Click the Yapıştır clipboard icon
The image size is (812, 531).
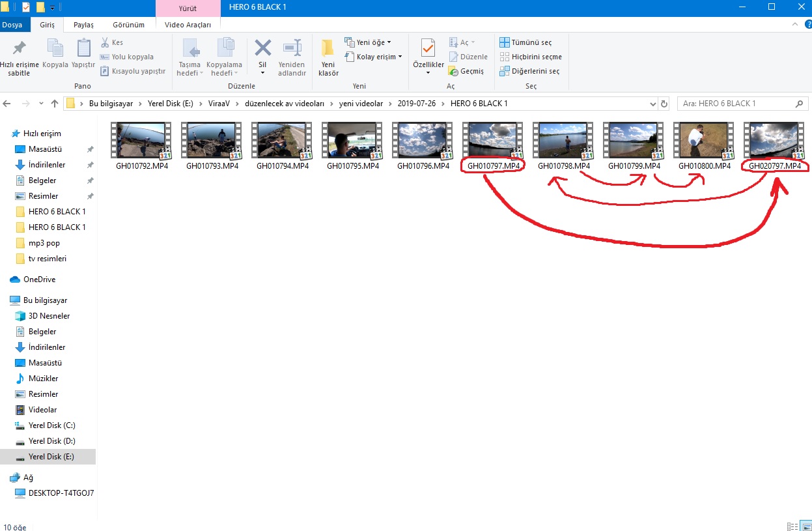pyautogui.click(x=83, y=49)
